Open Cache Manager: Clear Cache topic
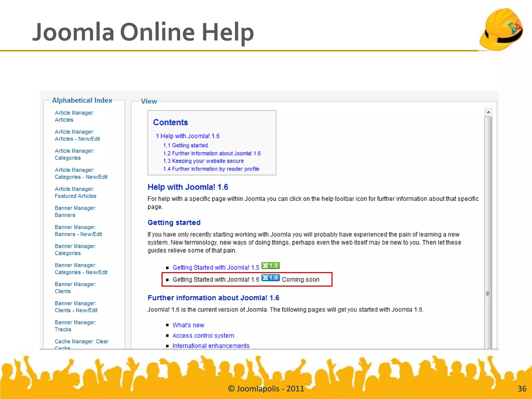 point(81,344)
